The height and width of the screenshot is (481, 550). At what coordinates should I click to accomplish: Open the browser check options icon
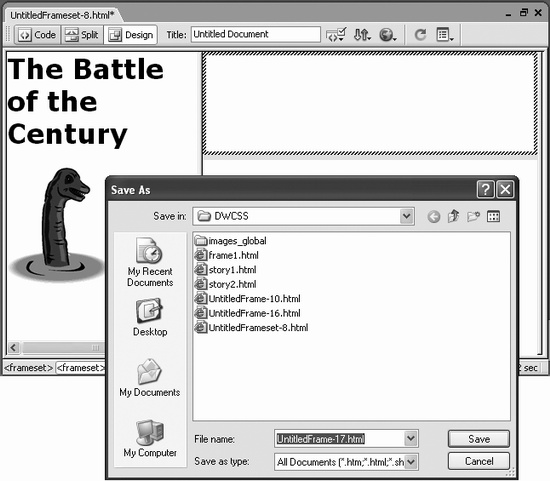[336, 34]
